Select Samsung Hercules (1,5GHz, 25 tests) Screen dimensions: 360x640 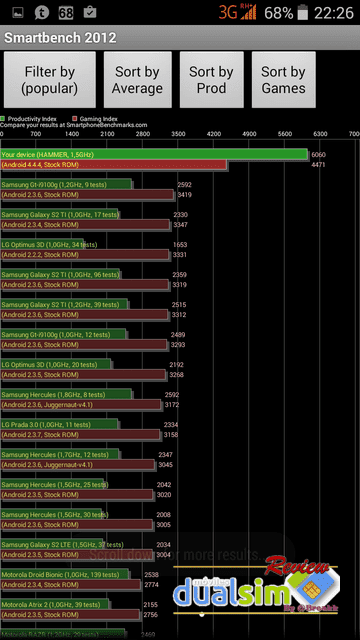[x=53, y=485]
